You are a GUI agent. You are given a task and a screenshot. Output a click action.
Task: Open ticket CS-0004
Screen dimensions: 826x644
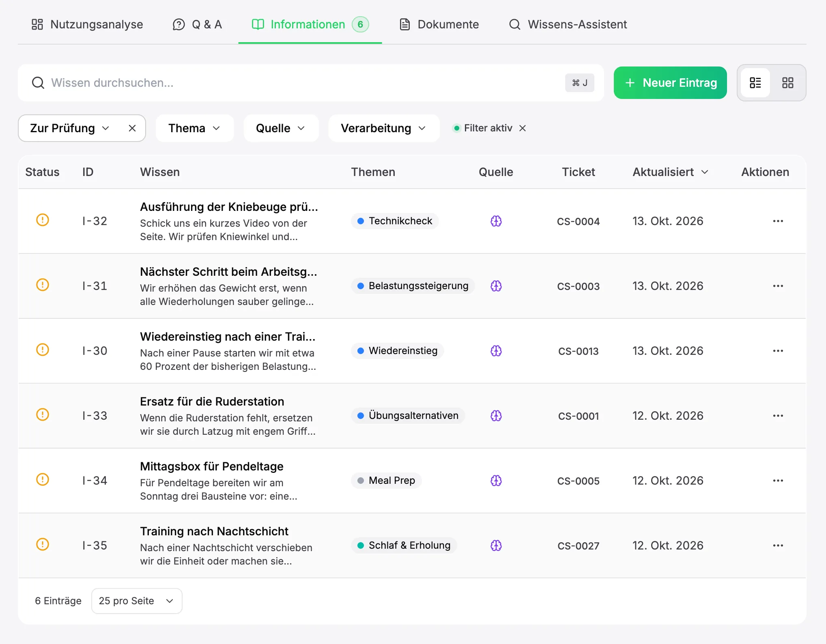click(578, 221)
